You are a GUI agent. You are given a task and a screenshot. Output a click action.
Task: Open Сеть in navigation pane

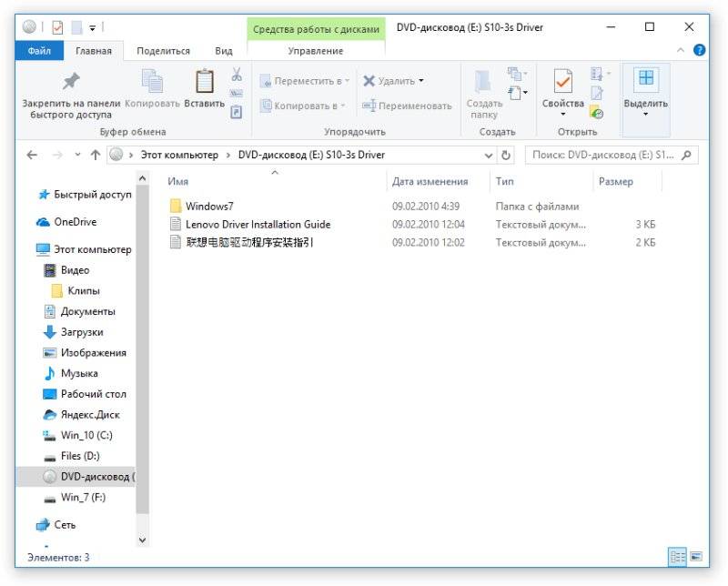coord(65,525)
